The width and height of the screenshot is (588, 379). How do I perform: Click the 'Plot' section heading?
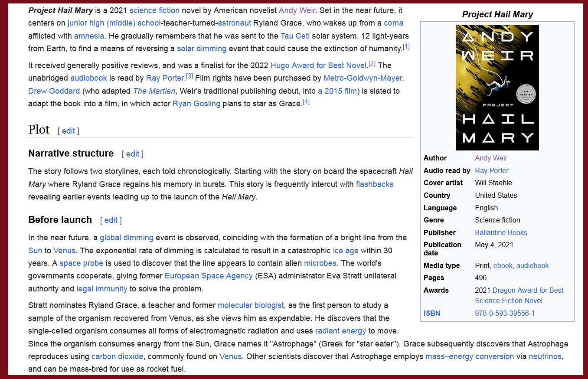[x=39, y=130]
